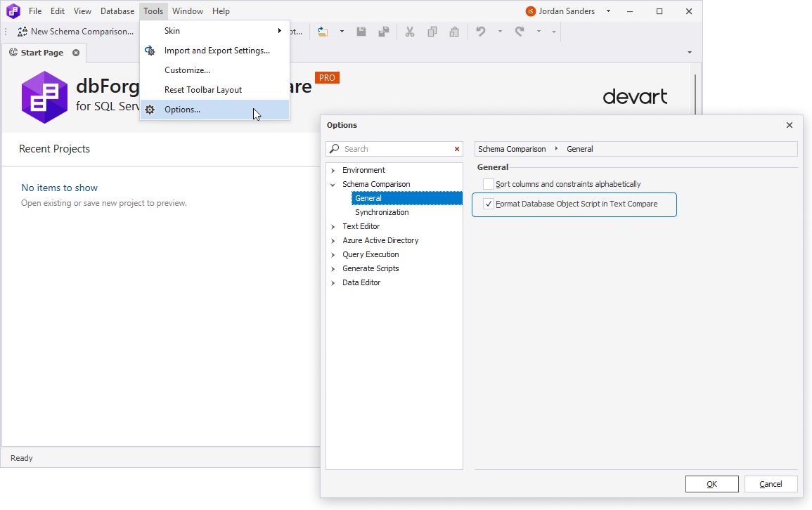Click New Schema Comparison toolbar button
This screenshot has width=812, height=510.
tap(76, 32)
